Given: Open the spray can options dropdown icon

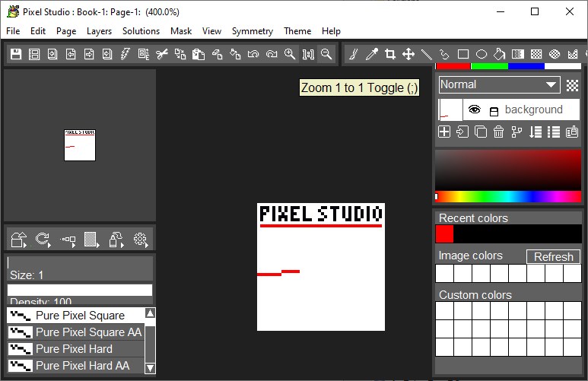Looking at the screenshot, I should coord(116,240).
